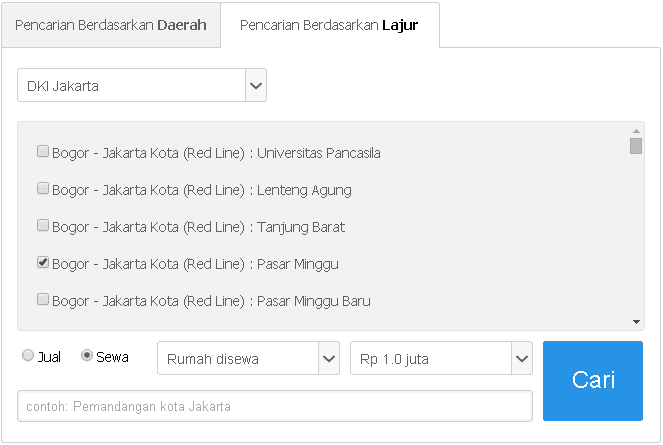The height and width of the screenshot is (445, 663).
Task: Check the Universitas Pancasila station checkbox
Action: (x=43, y=153)
